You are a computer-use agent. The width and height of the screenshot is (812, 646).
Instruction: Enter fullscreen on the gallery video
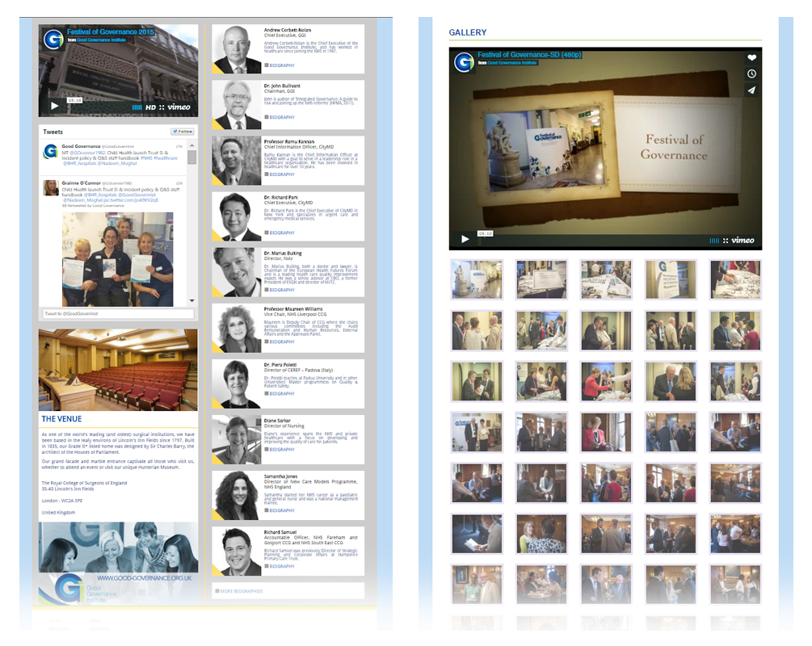[x=726, y=241]
